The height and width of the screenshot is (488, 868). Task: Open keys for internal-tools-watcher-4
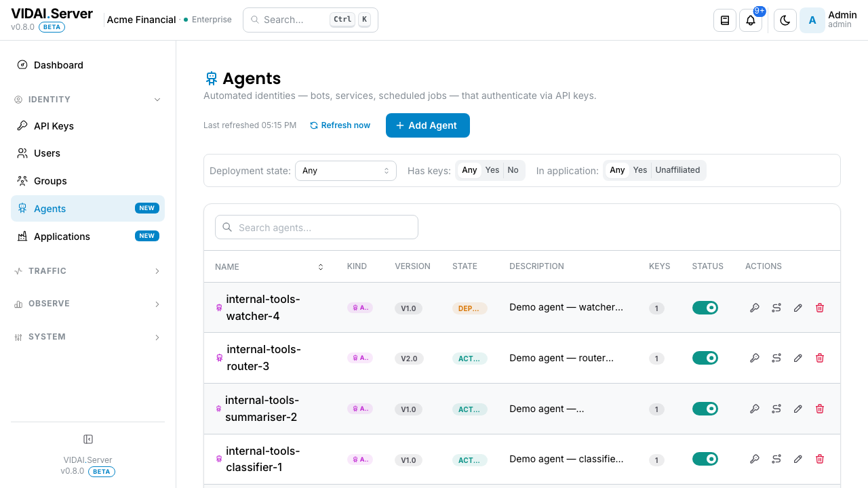755,308
